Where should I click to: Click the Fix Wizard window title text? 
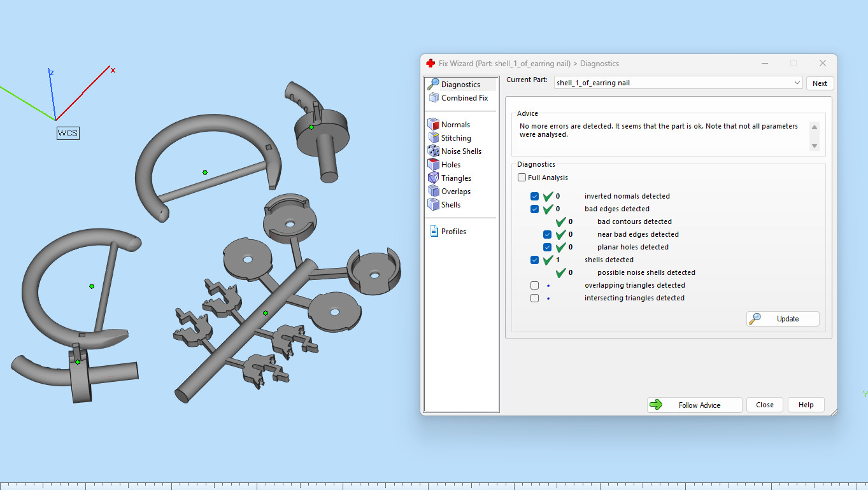(x=529, y=64)
